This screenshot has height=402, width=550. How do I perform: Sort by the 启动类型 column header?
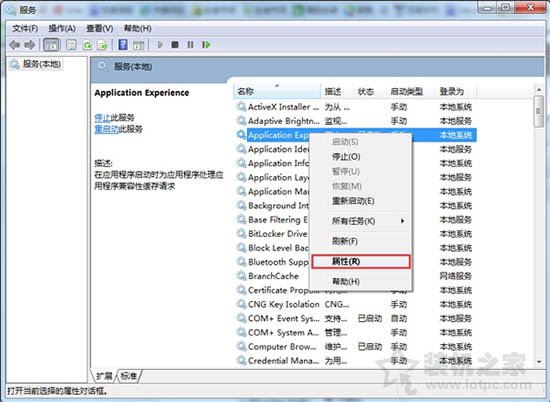tap(411, 92)
